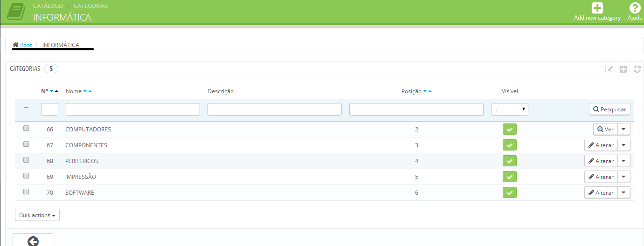644x246 pixels.
Task: Click the plus icon in Categorias panel header
Action: (623, 69)
